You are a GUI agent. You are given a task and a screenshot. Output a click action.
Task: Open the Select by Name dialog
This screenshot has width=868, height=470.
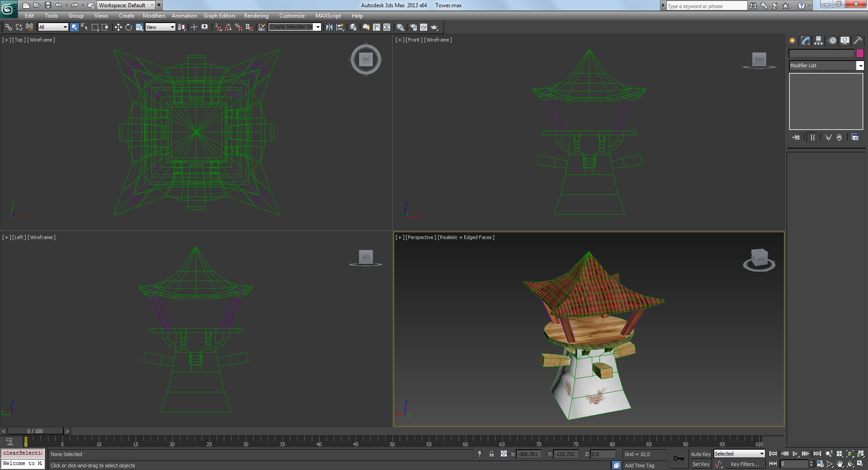point(84,27)
